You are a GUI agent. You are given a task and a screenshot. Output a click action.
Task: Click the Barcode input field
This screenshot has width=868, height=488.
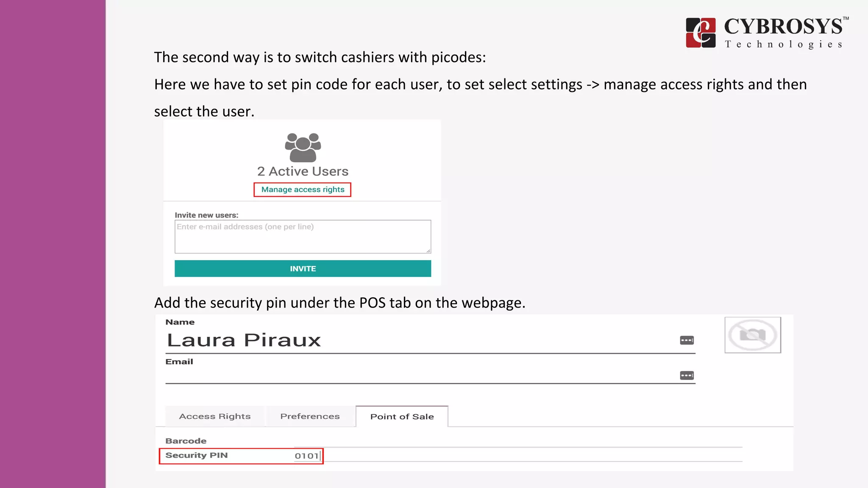click(518, 441)
